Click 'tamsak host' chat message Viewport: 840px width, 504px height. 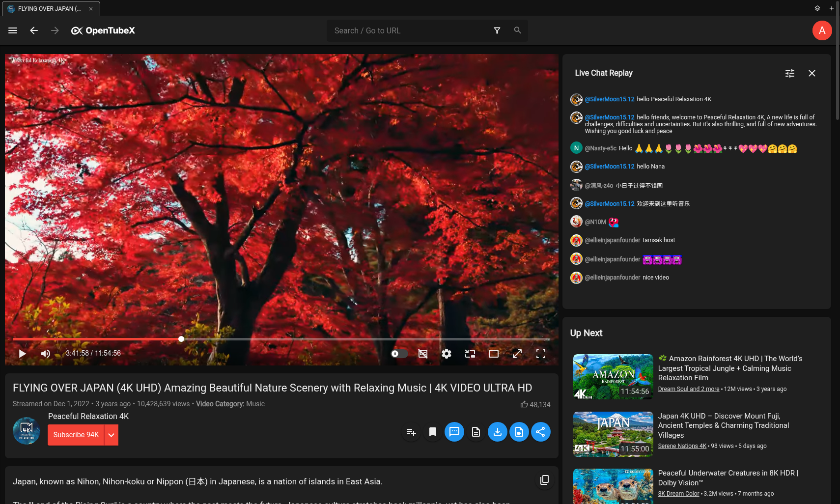659,240
